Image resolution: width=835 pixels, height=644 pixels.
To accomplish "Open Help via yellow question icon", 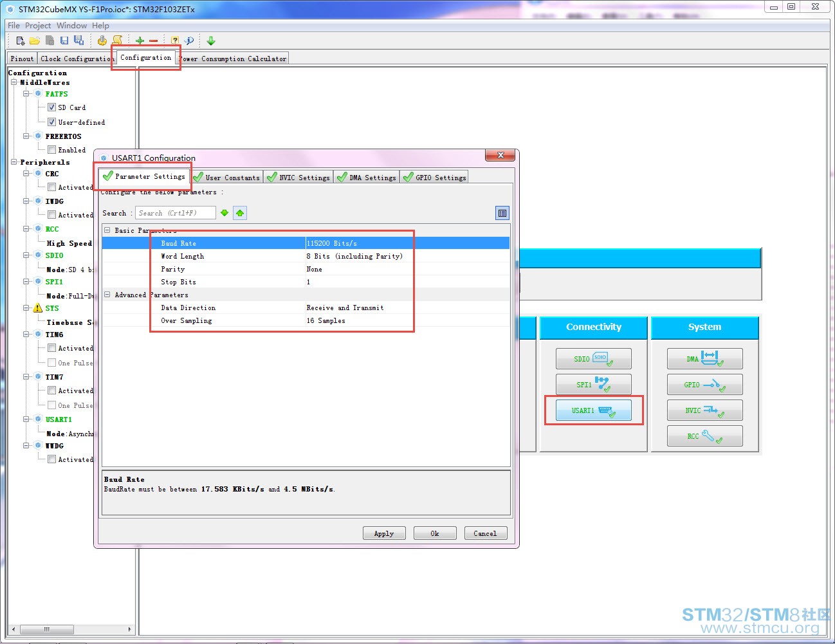I will 175,41.
